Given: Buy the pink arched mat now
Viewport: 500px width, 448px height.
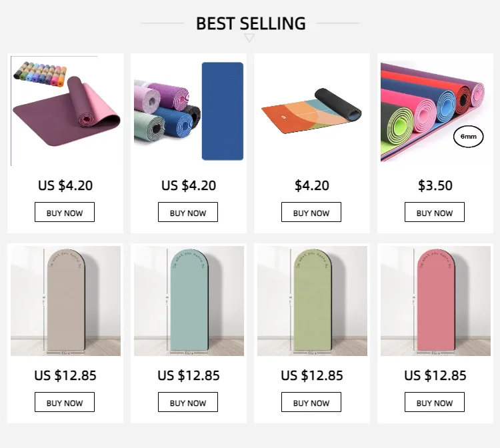Looking at the screenshot, I should (435, 403).
